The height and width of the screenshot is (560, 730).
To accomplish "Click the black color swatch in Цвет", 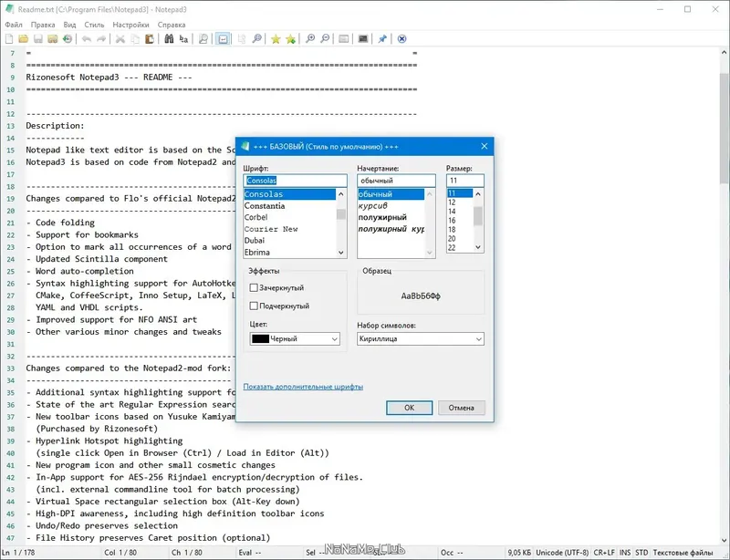I will (260, 339).
